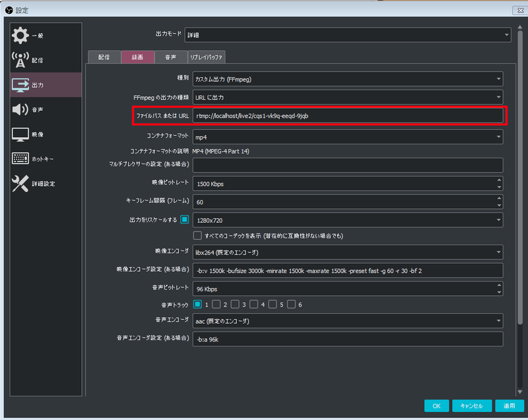Enable audio track 5 checkbox
The width and height of the screenshot is (528, 420).
273,305
